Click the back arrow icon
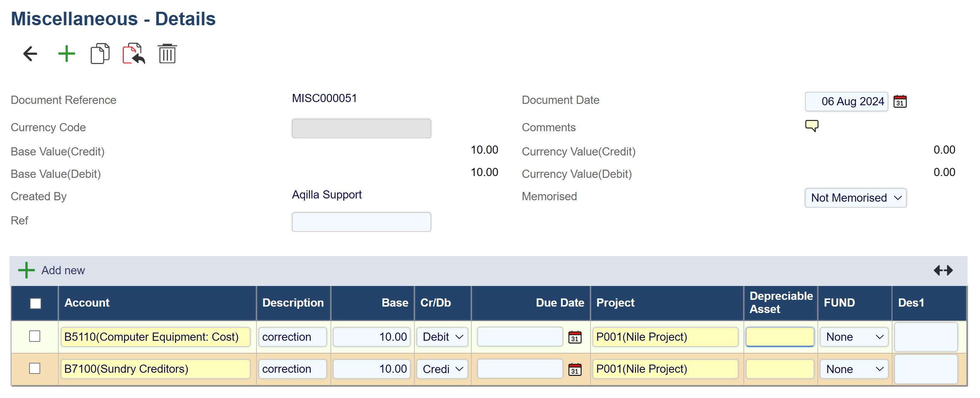Viewport: 980px width, 398px height. (x=30, y=54)
